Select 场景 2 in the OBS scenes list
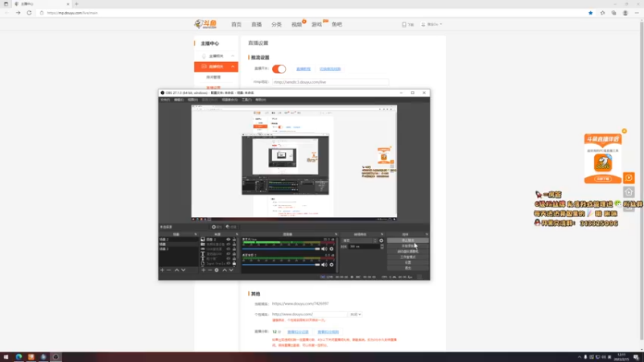This screenshot has width=644, height=362. click(x=178, y=239)
